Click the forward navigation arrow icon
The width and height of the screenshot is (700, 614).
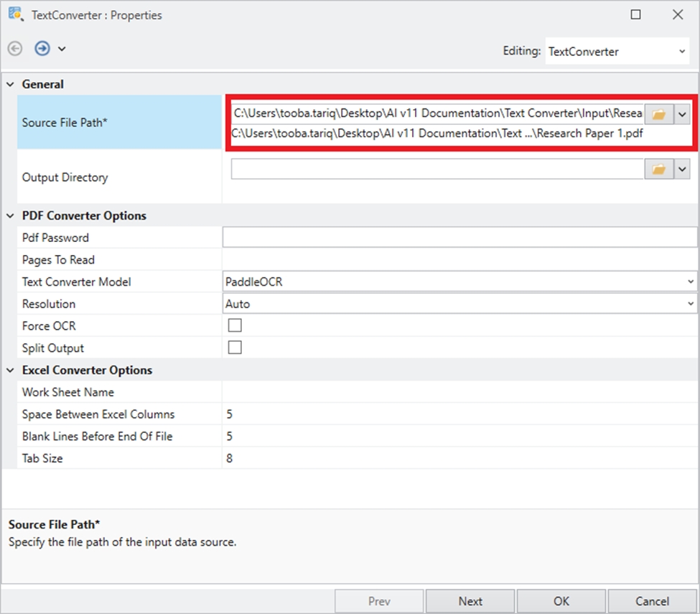tap(42, 49)
